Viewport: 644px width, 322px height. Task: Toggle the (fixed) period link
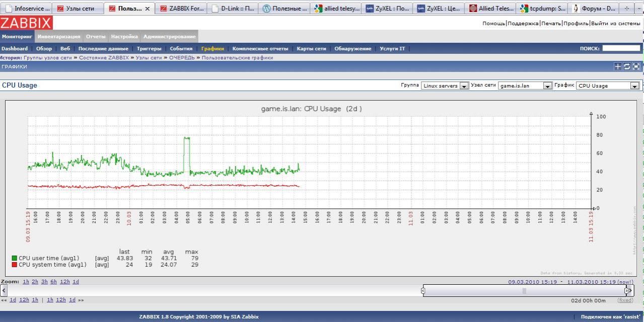click(625, 300)
